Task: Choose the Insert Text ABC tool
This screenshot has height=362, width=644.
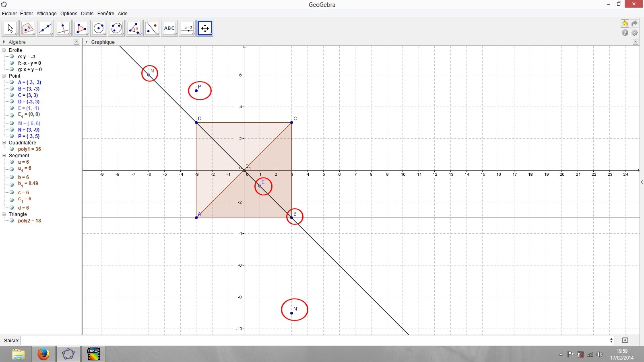Action: pos(169,28)
